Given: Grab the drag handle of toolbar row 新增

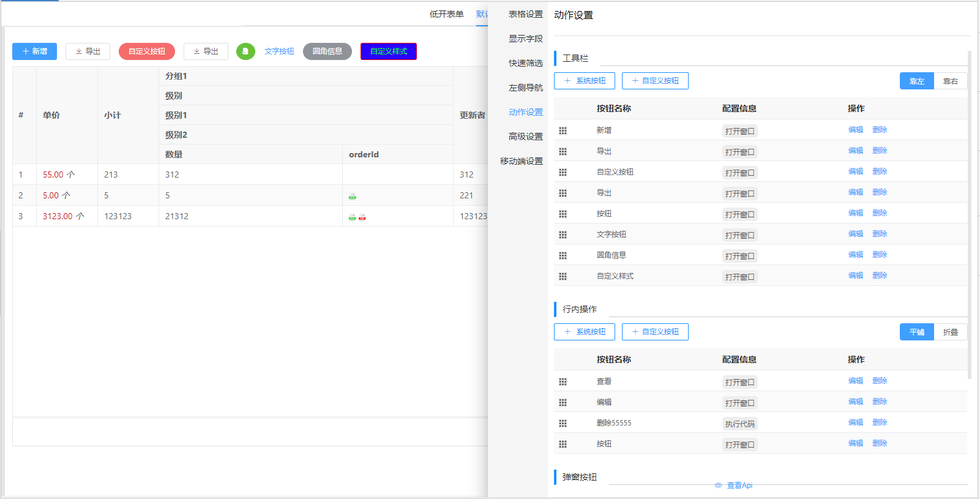Looking at the screenshot, I should pos(563,130).
